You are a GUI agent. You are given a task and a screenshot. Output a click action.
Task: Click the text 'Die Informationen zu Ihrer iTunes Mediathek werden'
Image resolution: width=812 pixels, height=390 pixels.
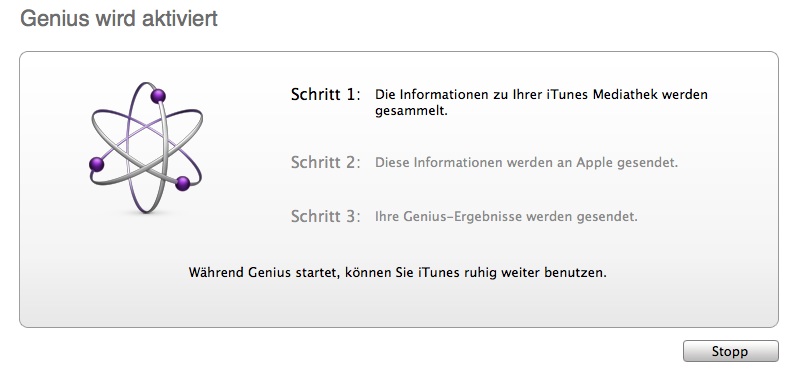[x=541, y=95]
